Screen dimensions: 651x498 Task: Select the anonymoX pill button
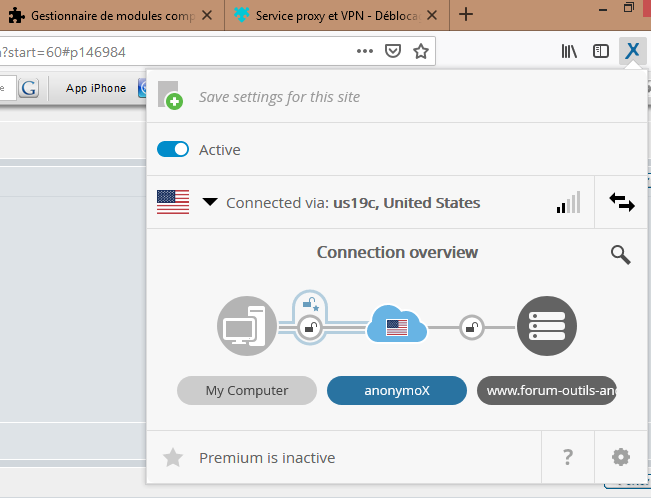point(397,390)
